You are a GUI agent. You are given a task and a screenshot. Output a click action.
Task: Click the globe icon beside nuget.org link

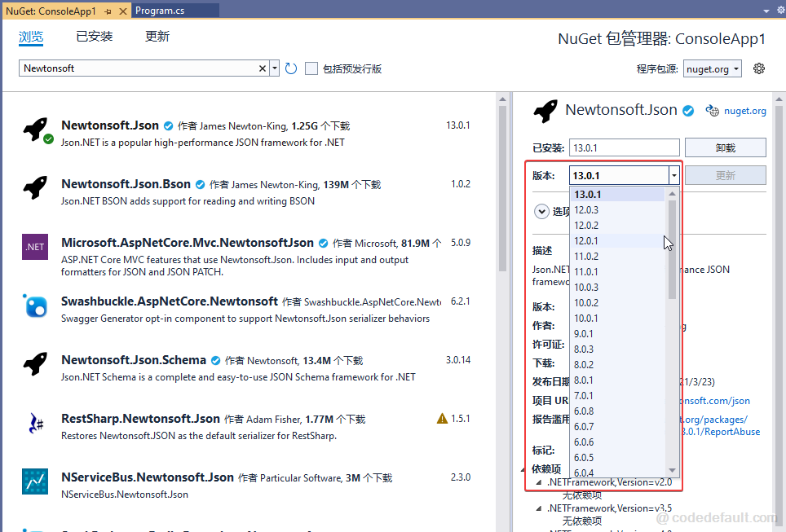tap(712, 111)
